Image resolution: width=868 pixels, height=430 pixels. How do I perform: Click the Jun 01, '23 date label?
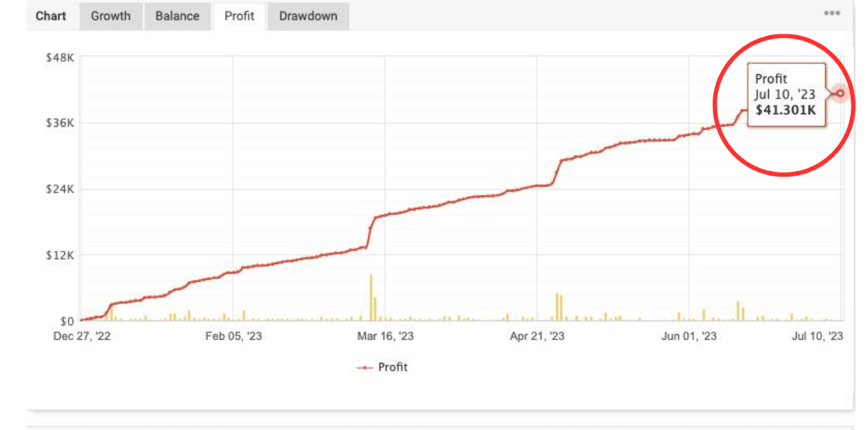pos(689,337)
